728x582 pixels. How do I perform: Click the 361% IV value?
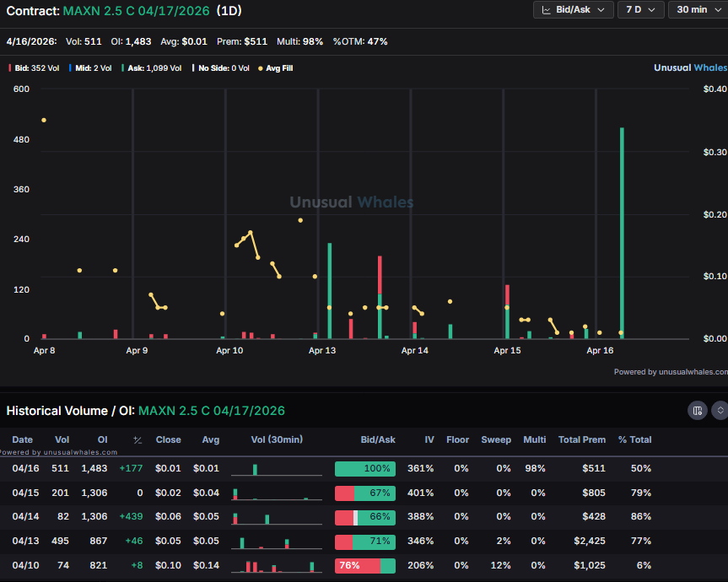(421, 468)
